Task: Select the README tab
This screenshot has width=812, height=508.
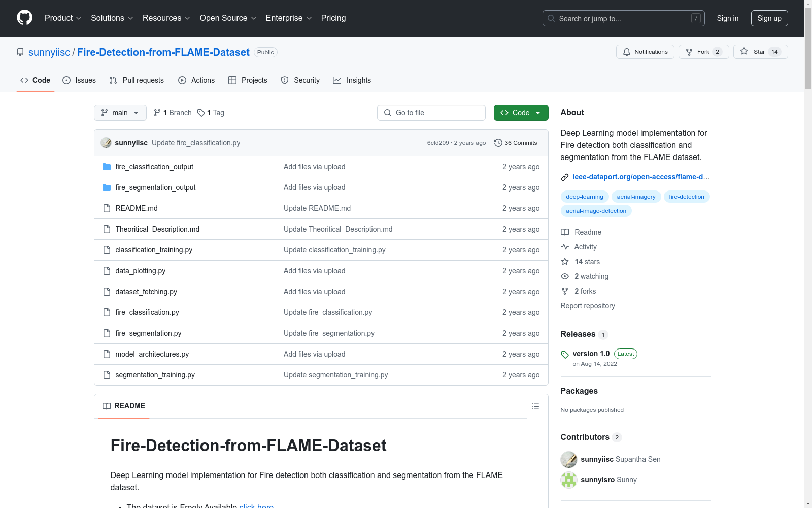Action: tap(124, 406)
